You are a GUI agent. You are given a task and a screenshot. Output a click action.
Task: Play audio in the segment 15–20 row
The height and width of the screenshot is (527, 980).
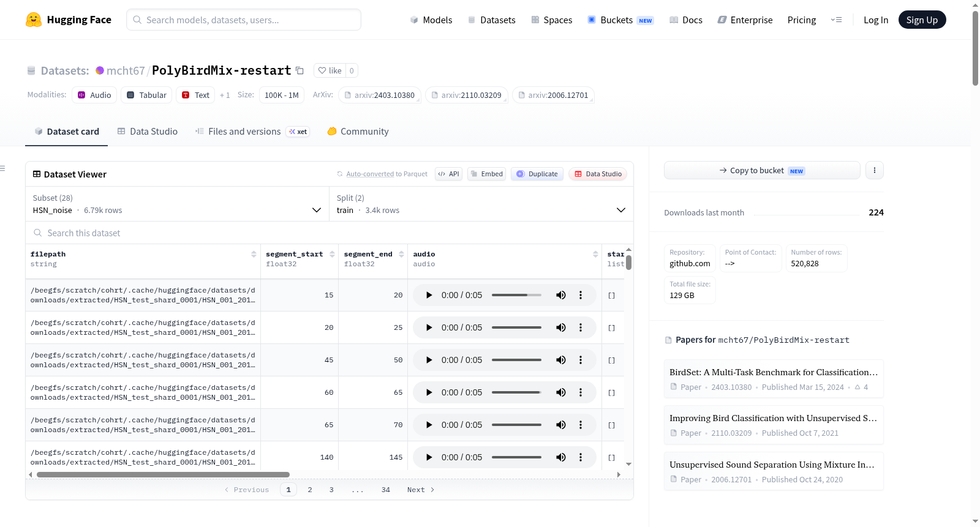[x=429, y=295]
